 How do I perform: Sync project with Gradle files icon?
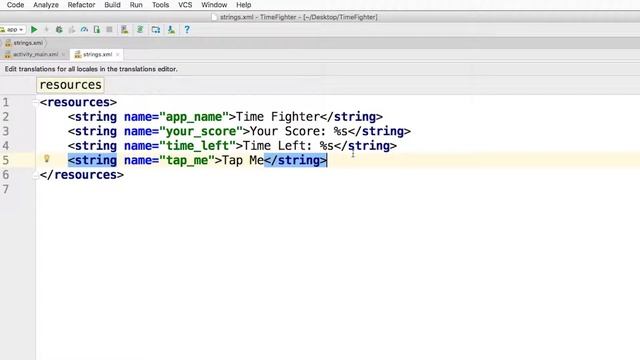click(140, 29)
